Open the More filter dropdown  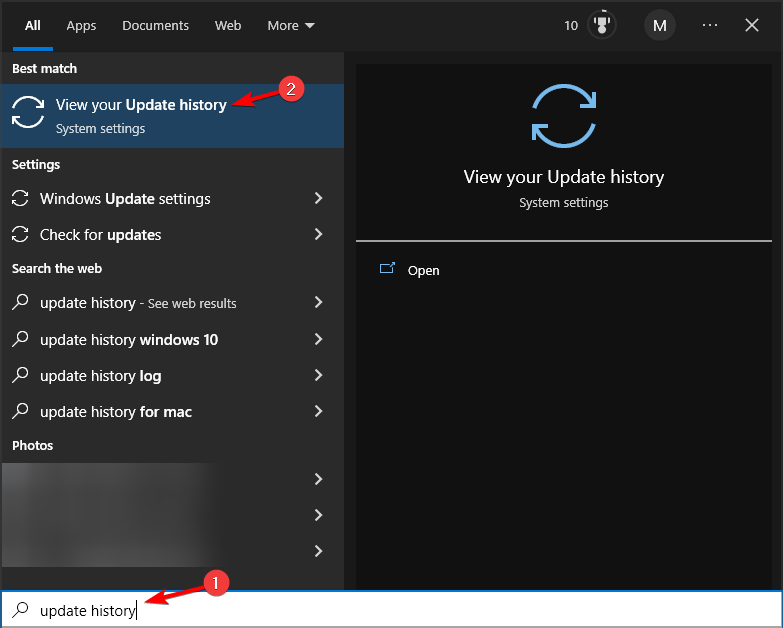tap(291, 25)
